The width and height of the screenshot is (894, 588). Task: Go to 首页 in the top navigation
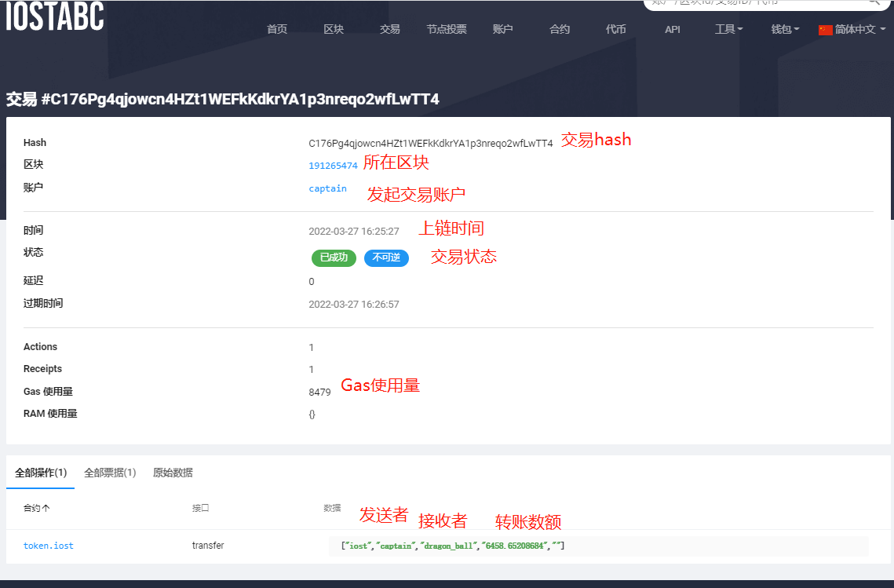pos(276,29)
